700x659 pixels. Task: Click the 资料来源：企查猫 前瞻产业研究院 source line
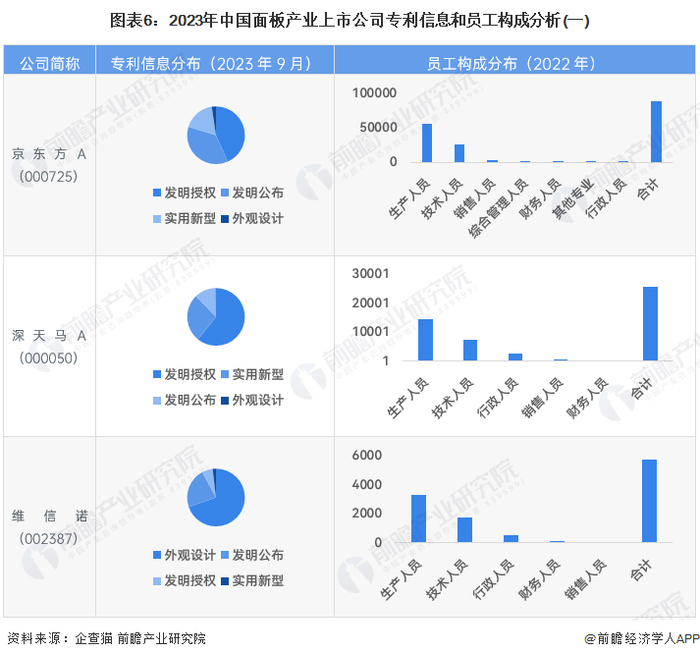(106, 639)
